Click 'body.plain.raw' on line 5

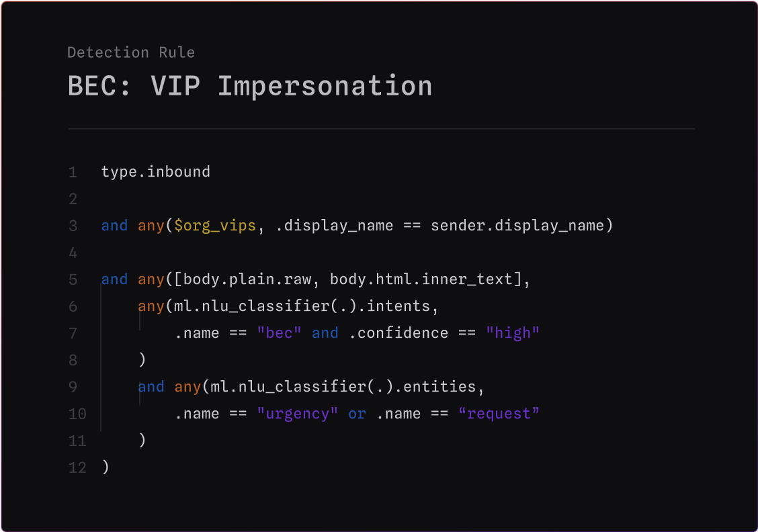(x=247, y=279)
